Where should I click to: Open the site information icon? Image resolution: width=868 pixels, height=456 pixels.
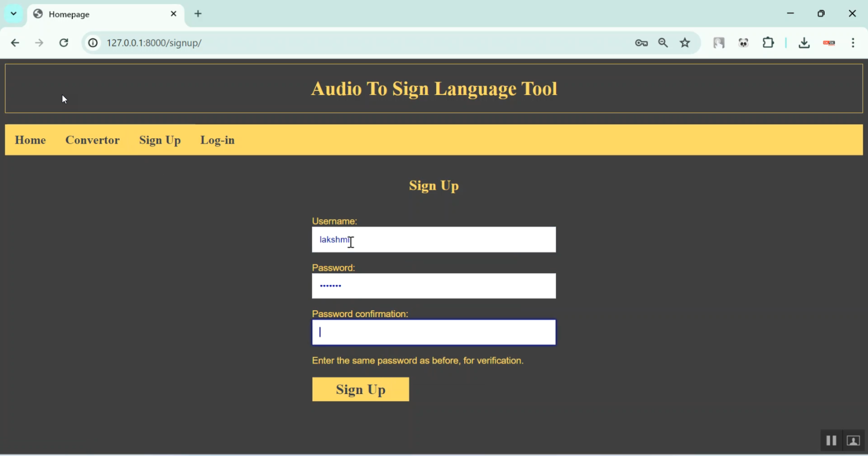coord(93,43)
